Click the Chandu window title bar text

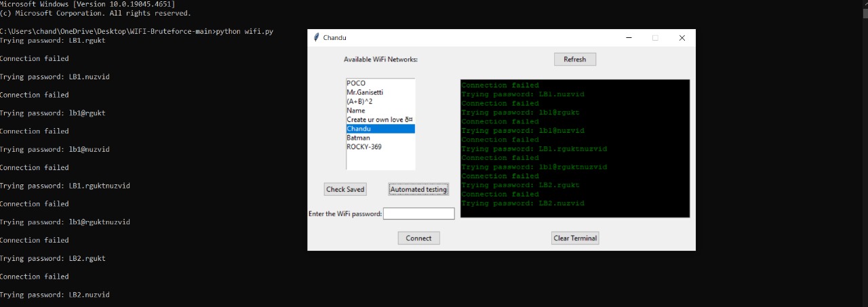point(334,38)
